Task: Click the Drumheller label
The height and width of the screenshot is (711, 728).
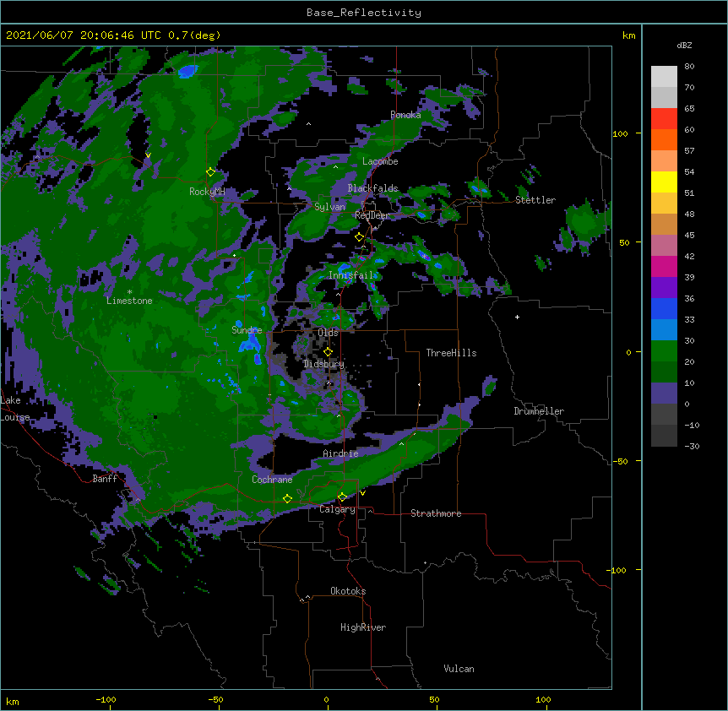Action: tap(539, 411)
